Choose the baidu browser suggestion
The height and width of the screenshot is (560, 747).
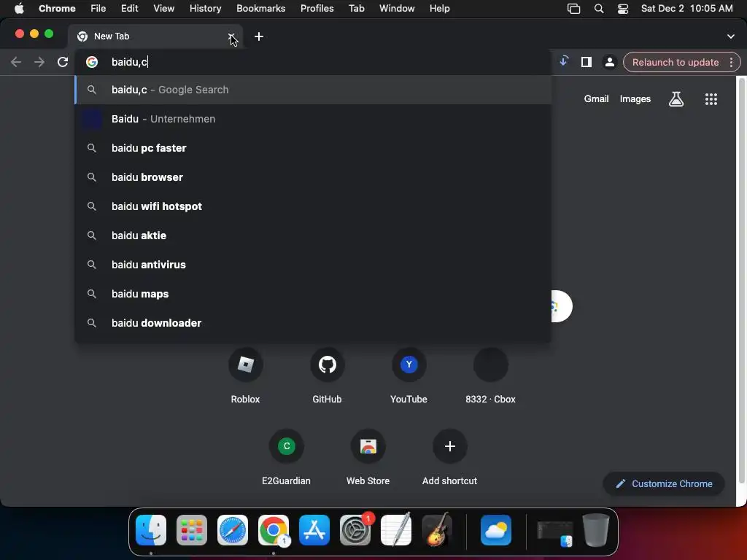click(x=313, y=177)
